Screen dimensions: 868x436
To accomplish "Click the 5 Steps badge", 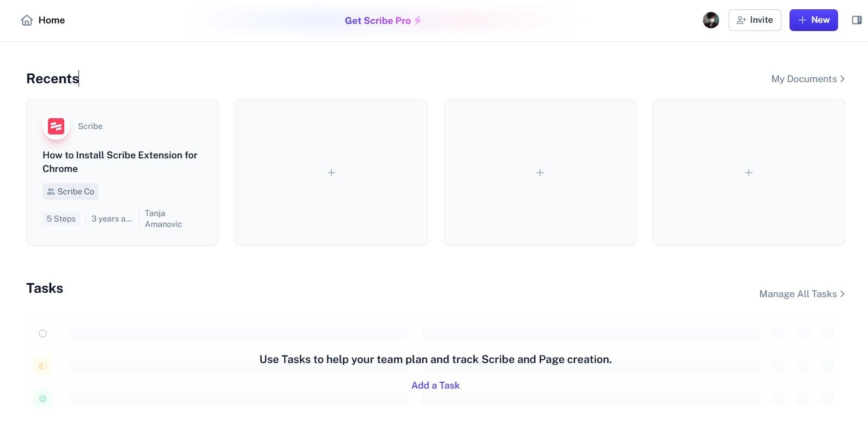I will click(61, 218).
